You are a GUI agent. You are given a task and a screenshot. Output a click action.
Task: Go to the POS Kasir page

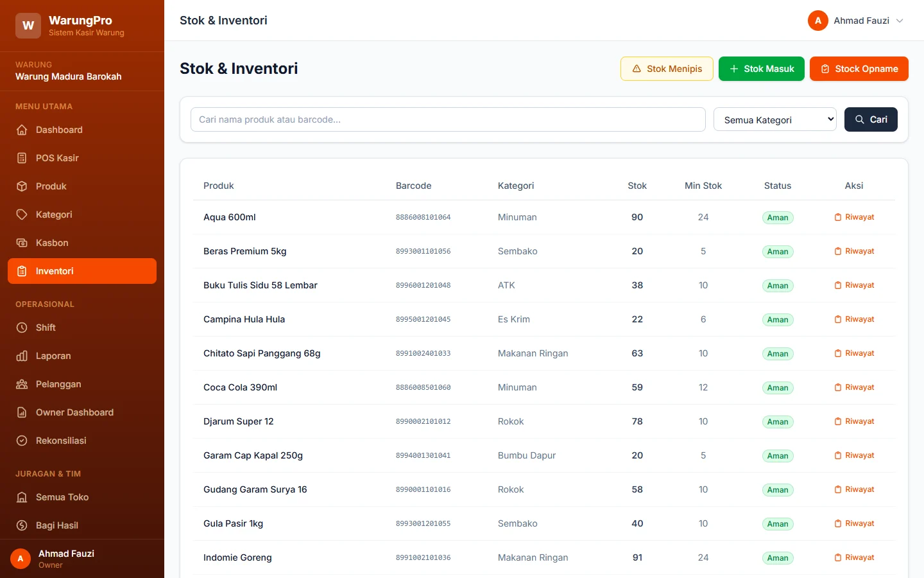click(x=82, y=158)
